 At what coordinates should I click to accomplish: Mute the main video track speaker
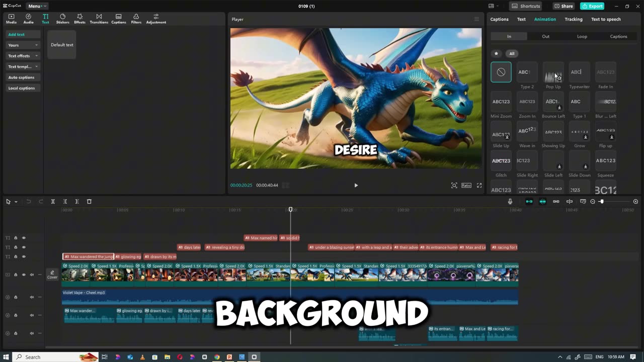click(x=32, y=275)
